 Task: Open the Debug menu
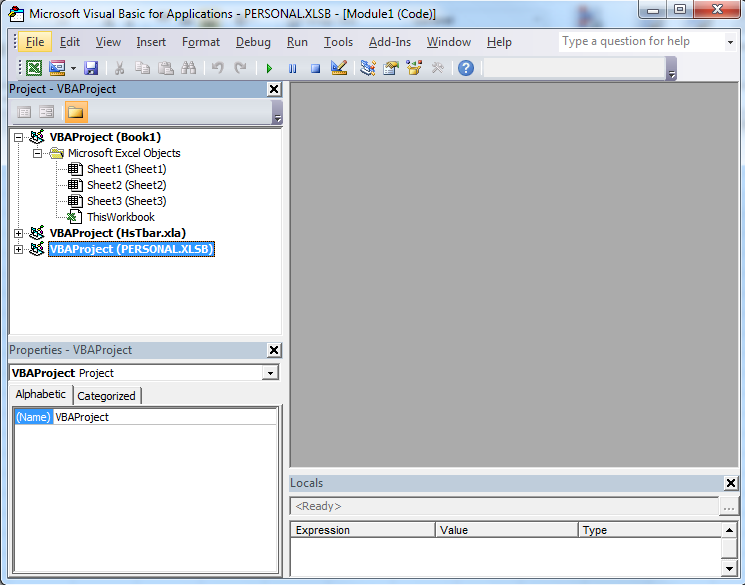point(253,42)
